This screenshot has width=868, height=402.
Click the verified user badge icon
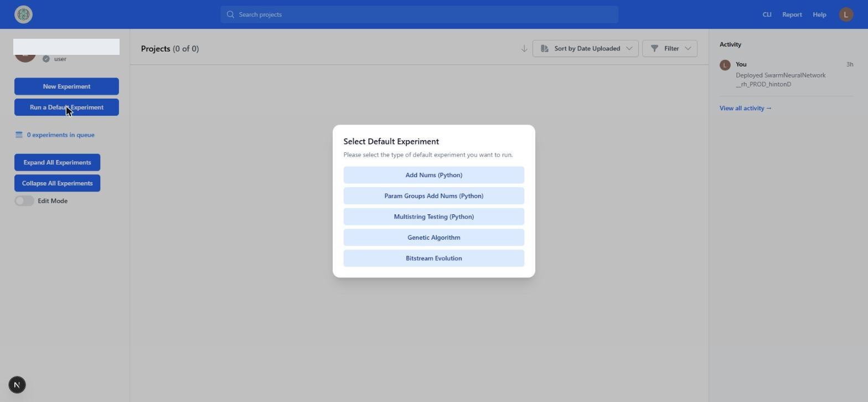[x=46, y=59]
